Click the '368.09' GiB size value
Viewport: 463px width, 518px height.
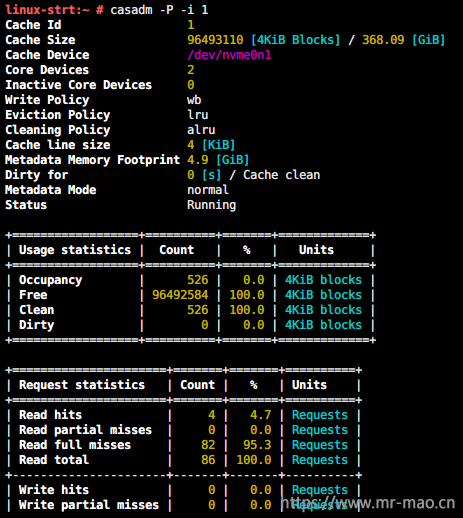tap(383, 40)
